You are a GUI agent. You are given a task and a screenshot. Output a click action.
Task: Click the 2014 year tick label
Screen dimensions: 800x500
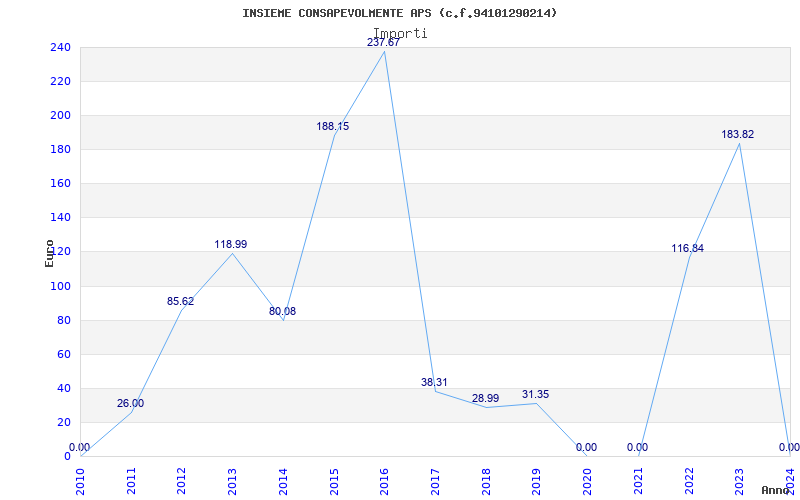point(283,481)
